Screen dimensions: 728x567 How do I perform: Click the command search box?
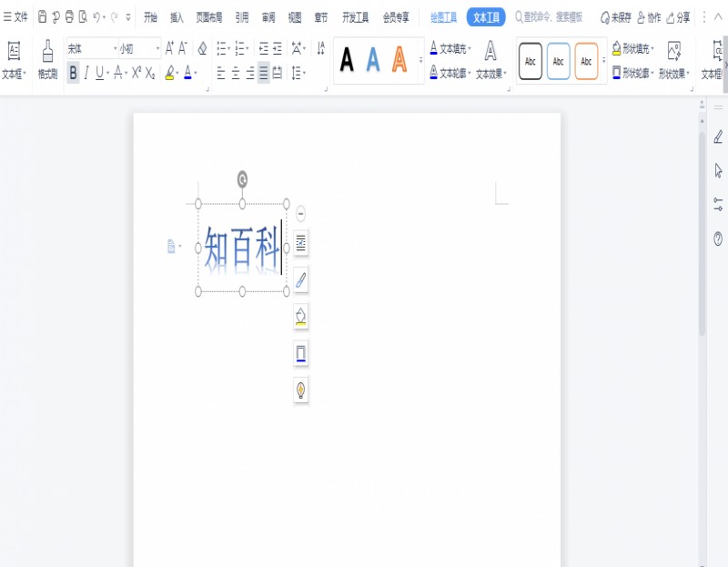[x=549, y=17]
